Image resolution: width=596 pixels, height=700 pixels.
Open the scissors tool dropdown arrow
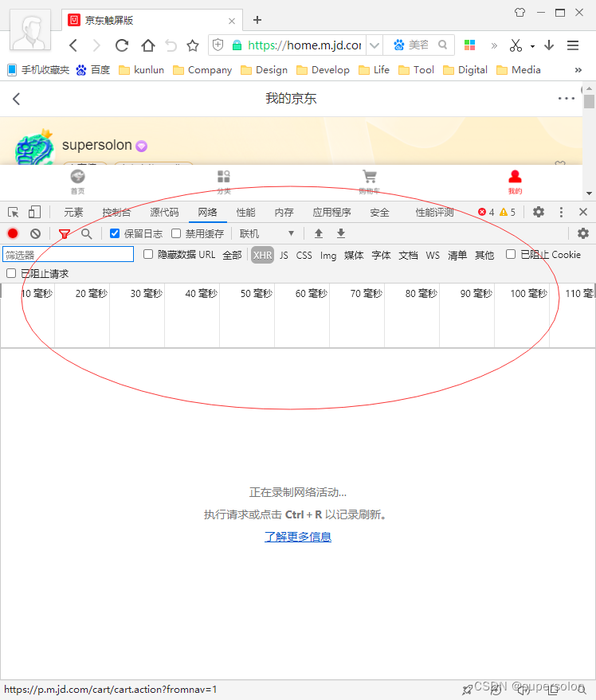click(x=532, y=46)
